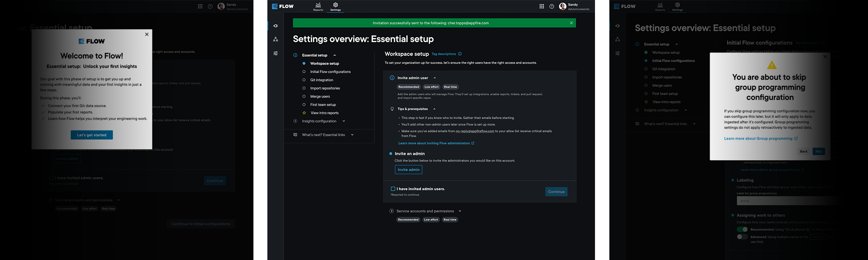The height and width of the screenshot is (260, 868).
Task: Click star icon beside View intro reports, middle
Action: (304, 113)
